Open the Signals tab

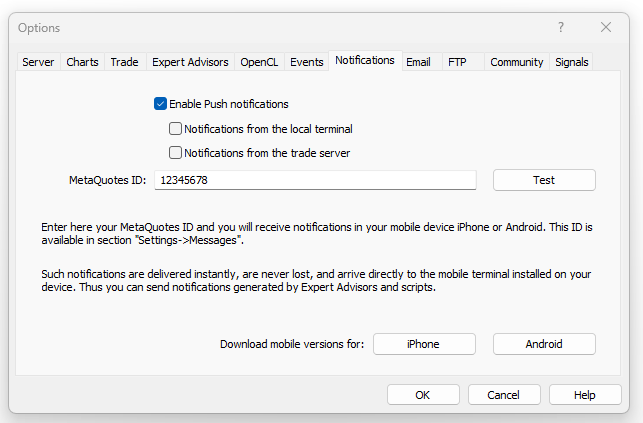572,62
